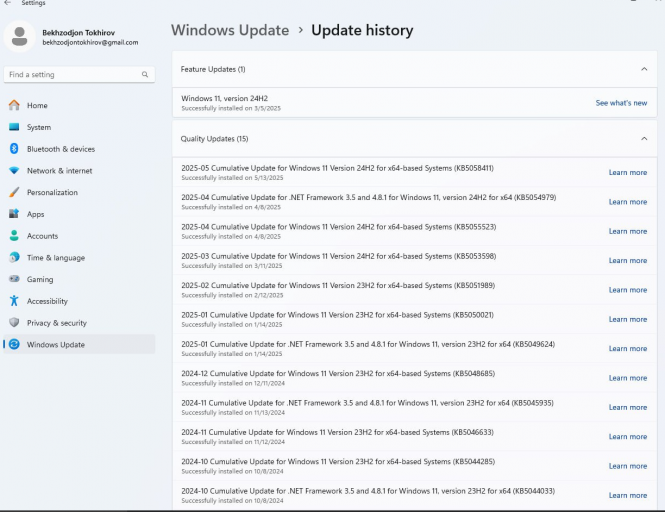This screenshot has height=512, width=665.
Task: Click the Home icon in sidebar
Action: pyautogui.click(x=14, y=105)
